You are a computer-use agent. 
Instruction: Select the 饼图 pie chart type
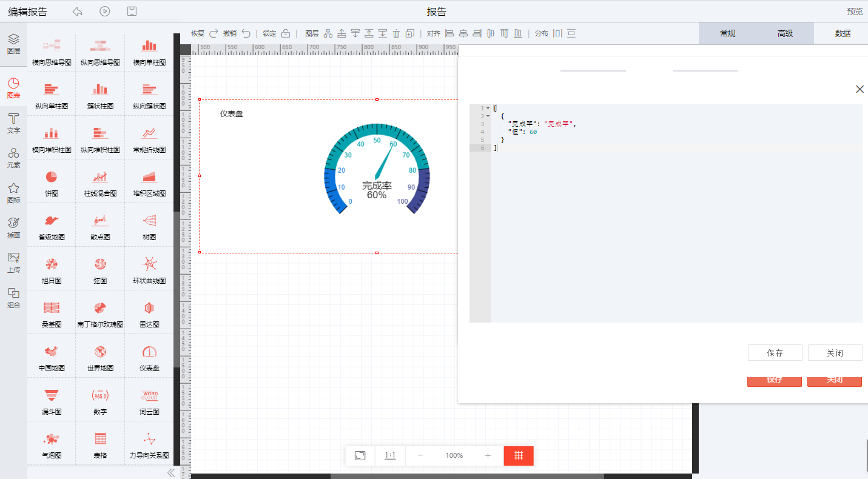(x=52, y=182)
